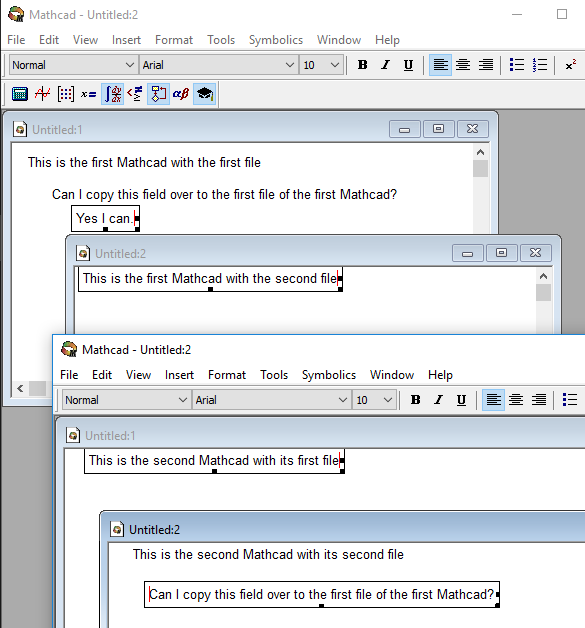Toggle Italic in the top format bar
The image size is (585, 628).
(x=385, y=65)
